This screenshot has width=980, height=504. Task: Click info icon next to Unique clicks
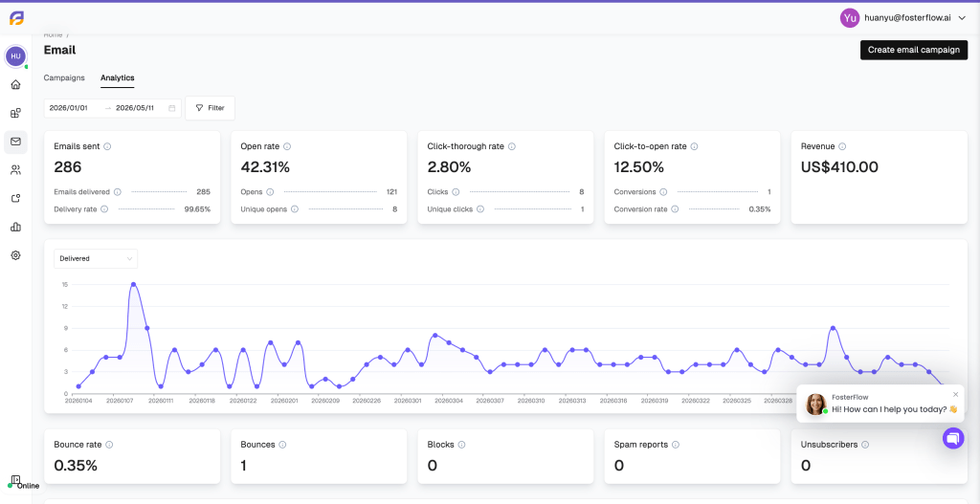click(x=480, y=209)
